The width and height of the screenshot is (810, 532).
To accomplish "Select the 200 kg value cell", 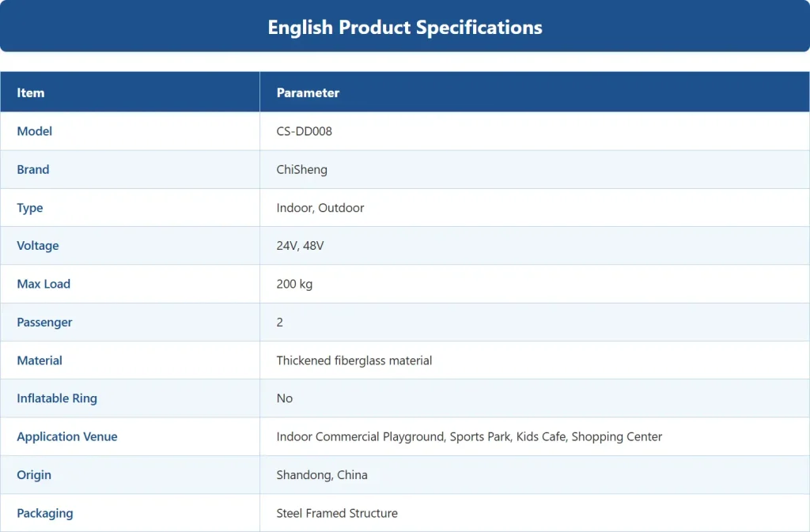I will coord(535,284).
